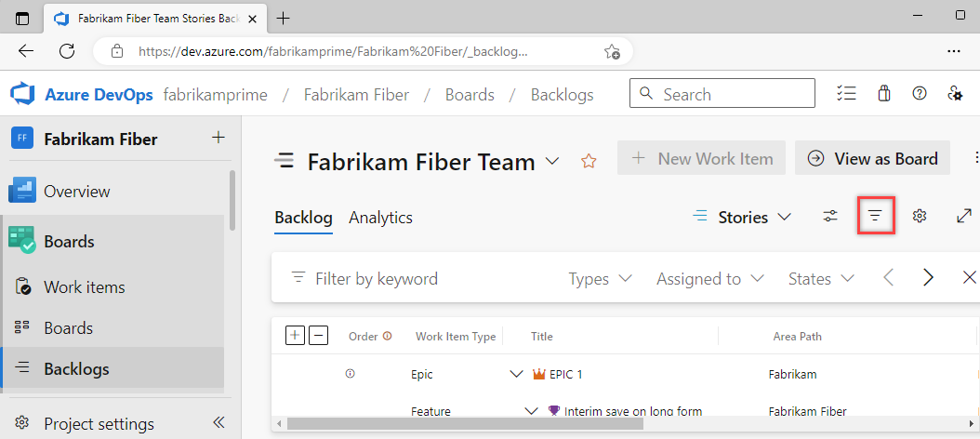Collapse the sidebar with double chevron icon
The width and height of the screenshot is (980, 439).
click(219, 423)
